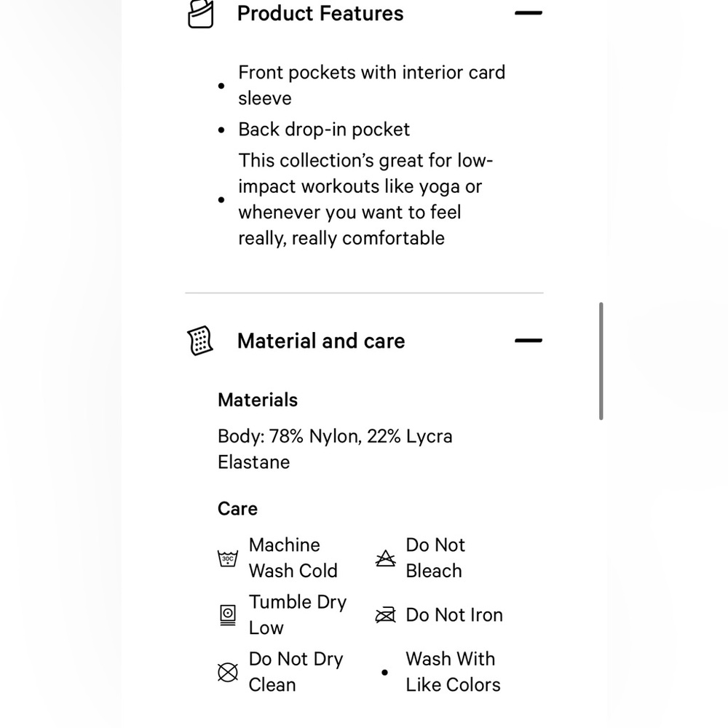The width and height of the screenshot is (728, 728).
Task: Click the Back drop-in pocket feature text
Action: 324,130
